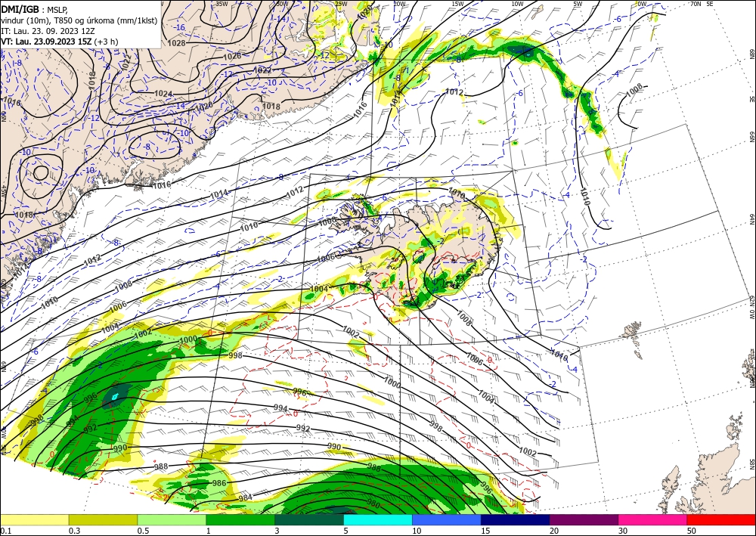Select the pink 30–50 mm legend swatch
Viewport: 756px width, 536px height.
click(x=653, y=519)
